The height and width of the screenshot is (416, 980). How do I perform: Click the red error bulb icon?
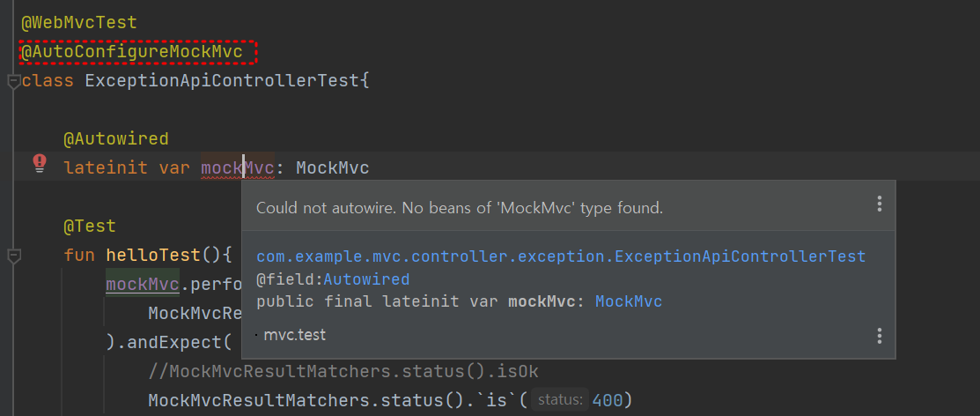pyautogui.click(x=39, y=163)
